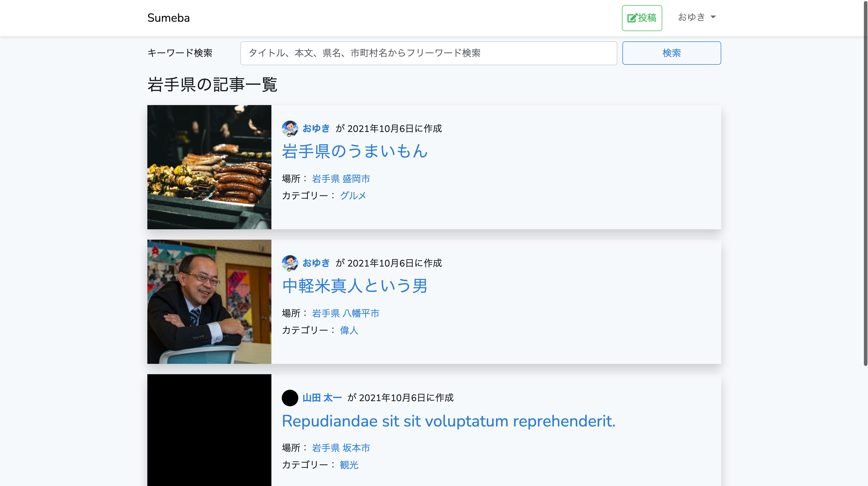Click 山田 太一's black avatar icon
This screenshot has width=868, height=486.
pyautogui.click(x=290, y=398)
